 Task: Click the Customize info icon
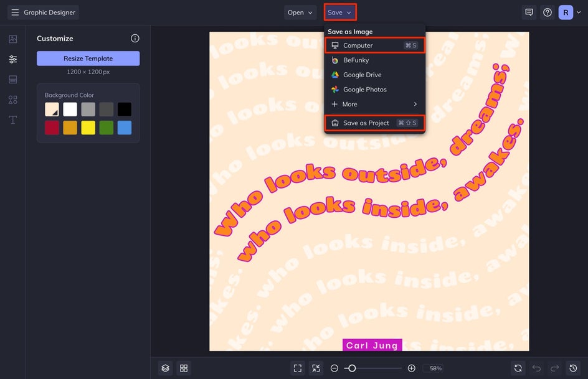[x=135, y=38]
